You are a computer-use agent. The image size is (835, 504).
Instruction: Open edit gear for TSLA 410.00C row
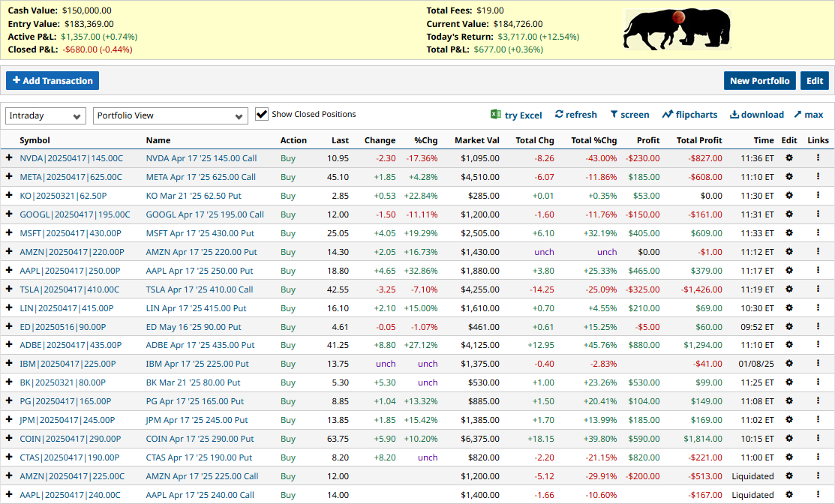(789, 289)
